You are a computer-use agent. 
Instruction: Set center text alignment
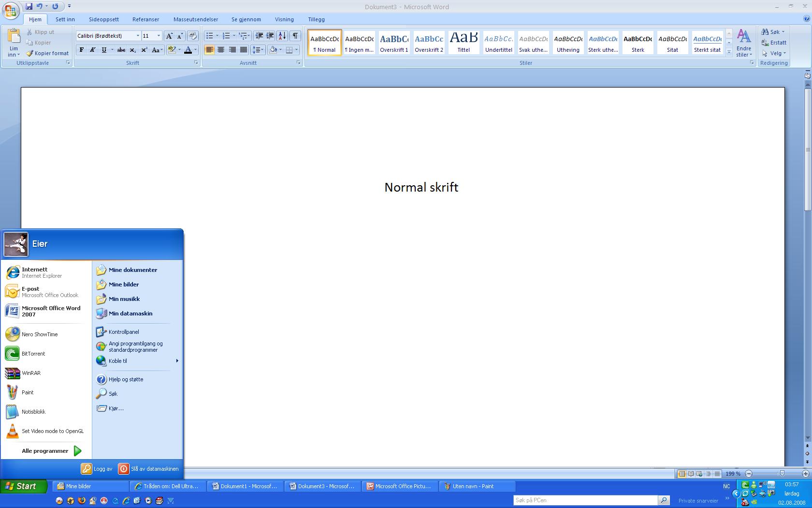pyautogui.click(x=221, y=50)
